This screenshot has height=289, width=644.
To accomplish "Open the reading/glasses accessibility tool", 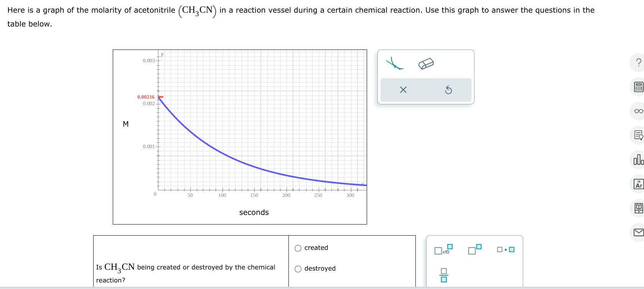I will (638, 111).
